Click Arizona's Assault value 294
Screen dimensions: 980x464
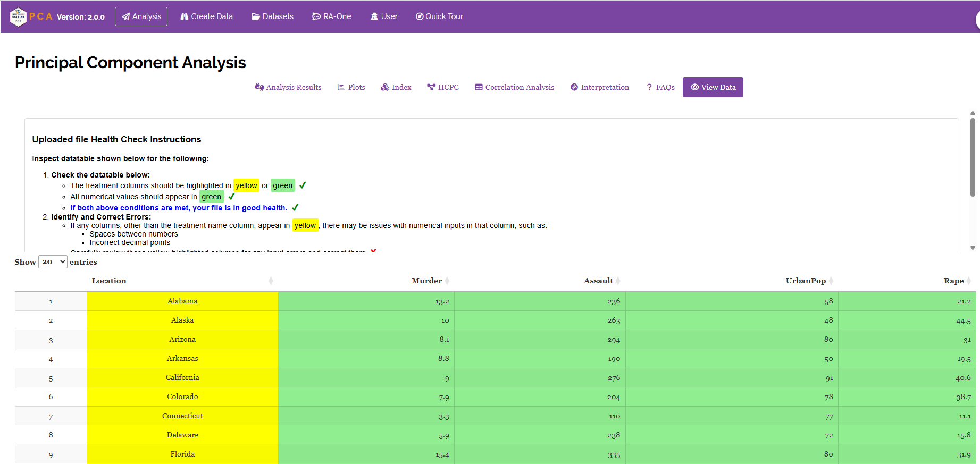coord(614,340)
